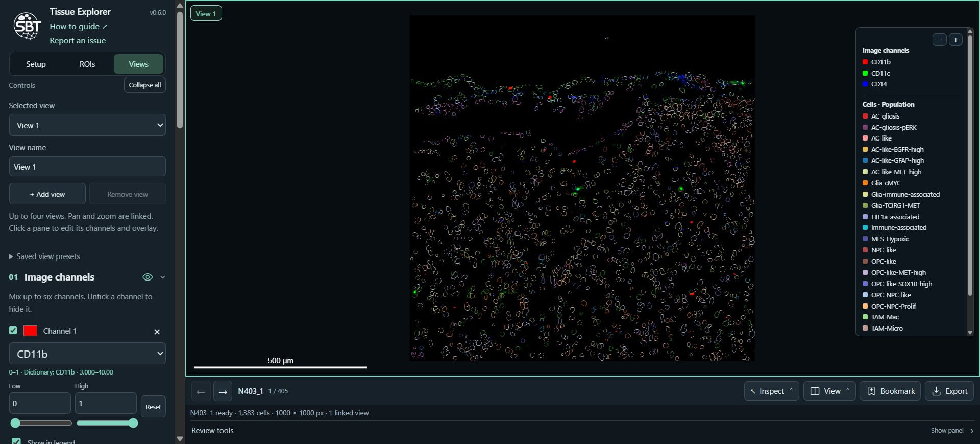Click the Low value input field
980x444 pixels.
click(40, 403)
